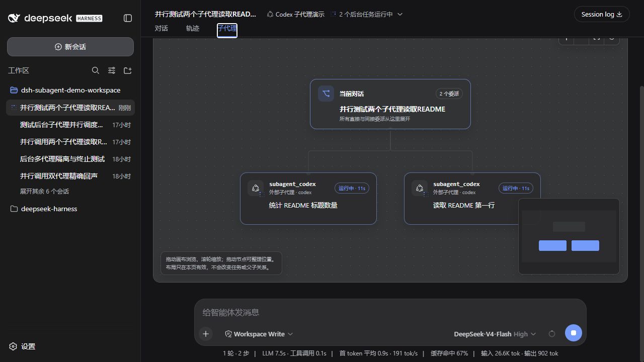Click 运行中 badge on 读取 README 第一行 node
The width and height of the screenshot is (644, 362).
[x=516, y=188]
